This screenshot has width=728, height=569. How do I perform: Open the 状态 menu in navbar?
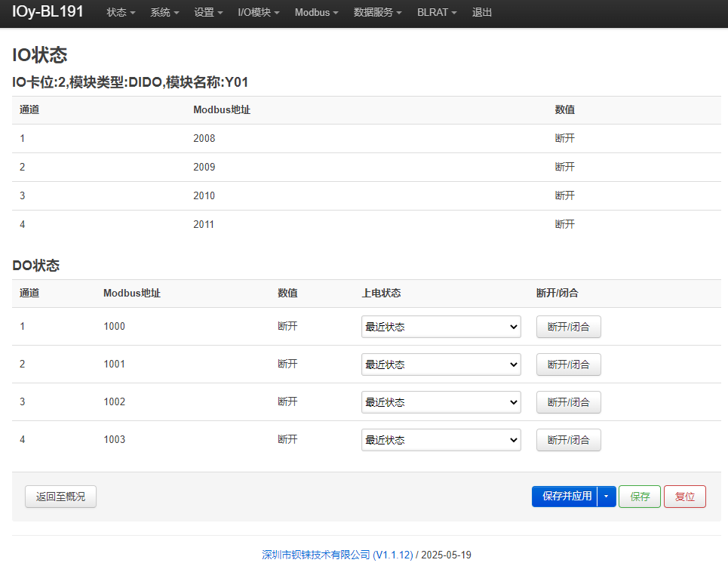[x=121, y=13]
